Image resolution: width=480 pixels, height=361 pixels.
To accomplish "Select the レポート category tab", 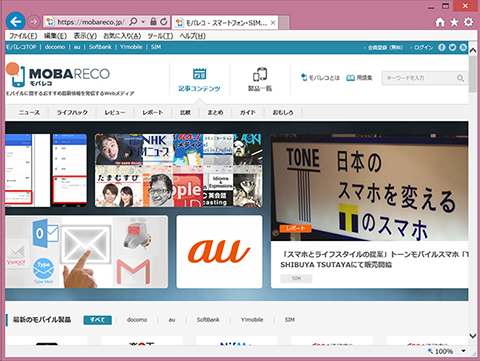I will [x=153, y=113].
